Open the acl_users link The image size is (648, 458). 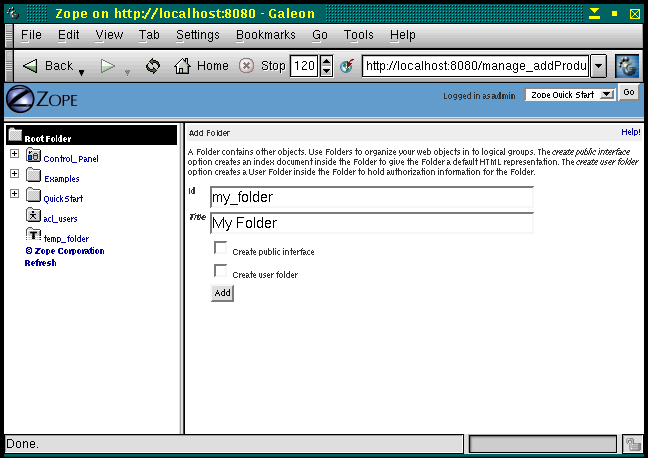point(60,219)
